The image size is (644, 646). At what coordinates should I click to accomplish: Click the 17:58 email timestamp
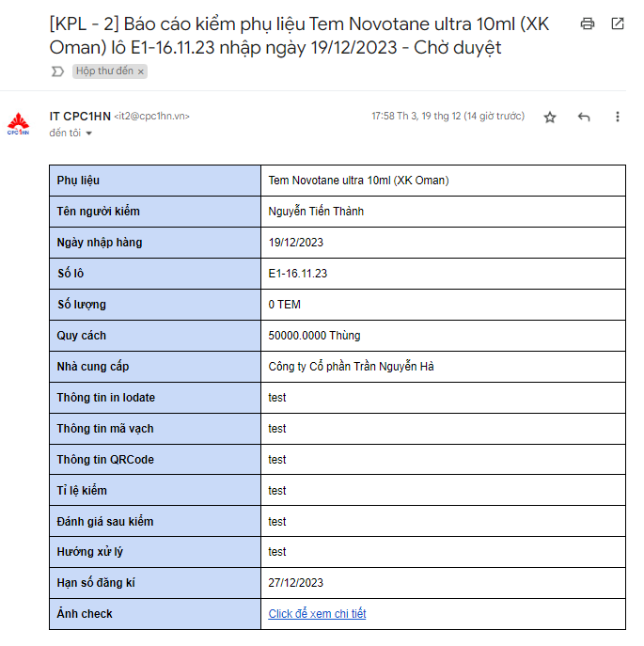tap(448, 117)
